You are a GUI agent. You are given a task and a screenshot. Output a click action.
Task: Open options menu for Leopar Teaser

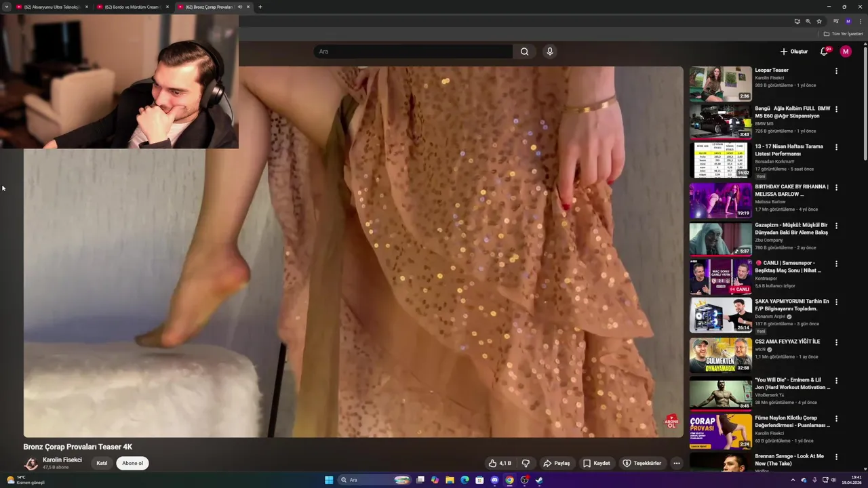tap(836, 71)
